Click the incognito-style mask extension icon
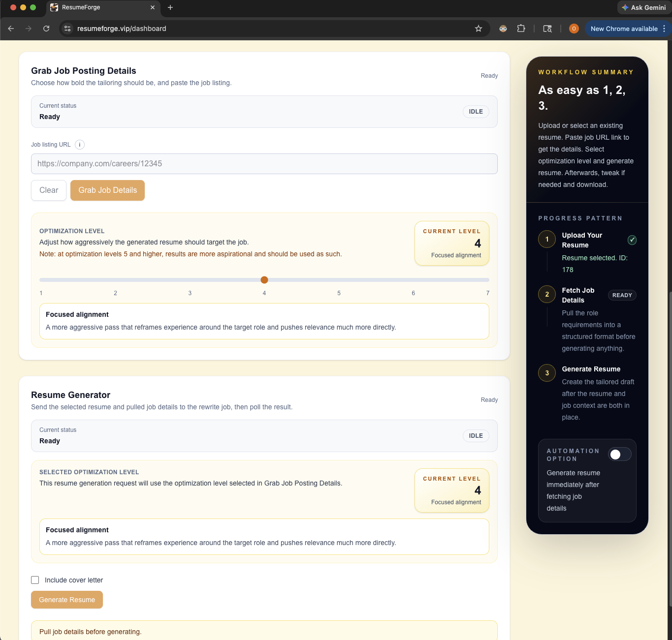Screen dimensions: 672x640 tap(503, 29)
